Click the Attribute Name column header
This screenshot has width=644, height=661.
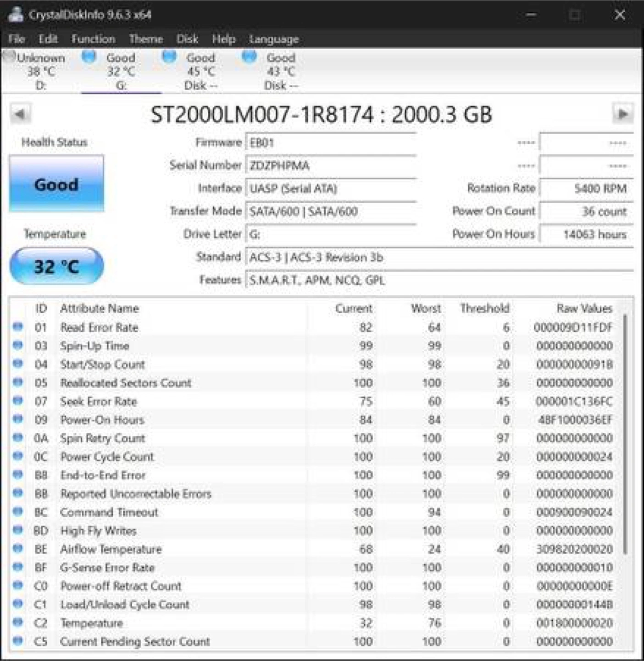coord(100,308)
